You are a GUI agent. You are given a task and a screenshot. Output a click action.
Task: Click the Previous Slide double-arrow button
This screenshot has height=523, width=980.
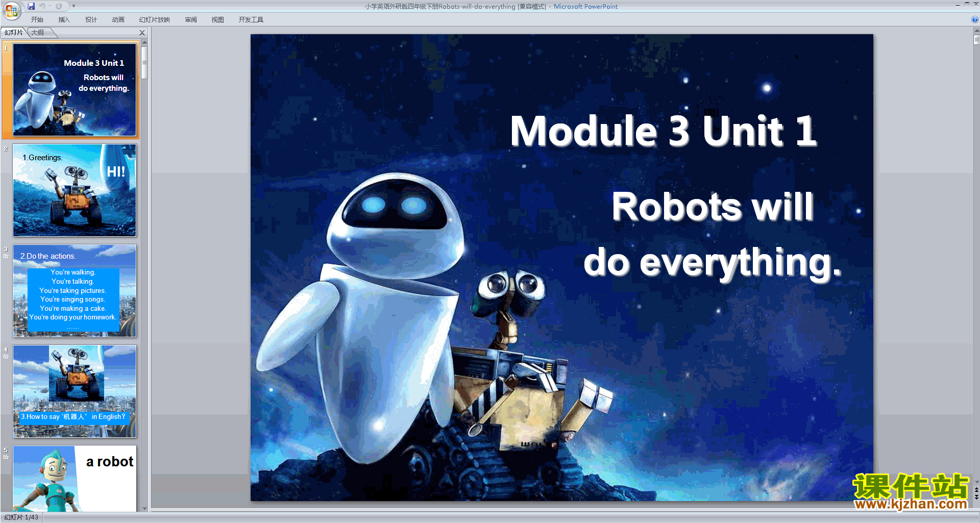point(976,490)
